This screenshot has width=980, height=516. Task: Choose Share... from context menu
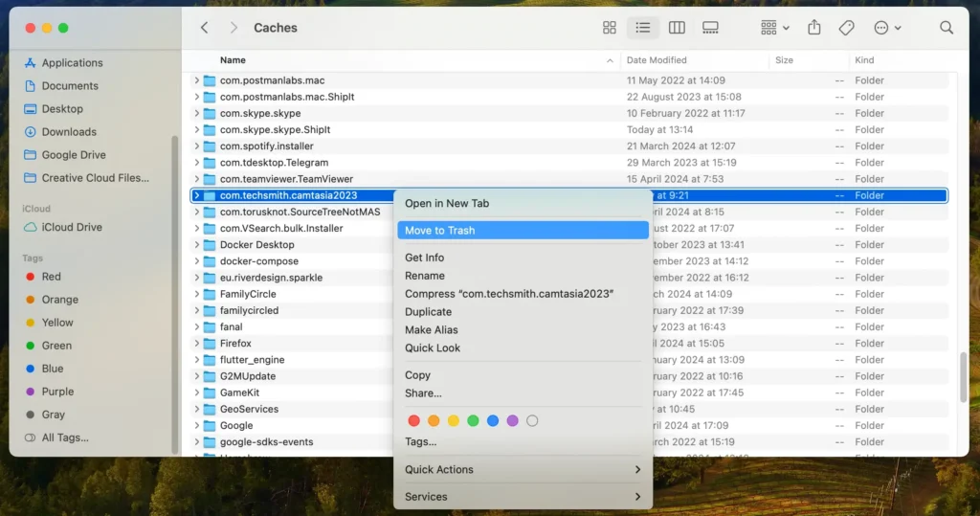[x=523, y=393]
